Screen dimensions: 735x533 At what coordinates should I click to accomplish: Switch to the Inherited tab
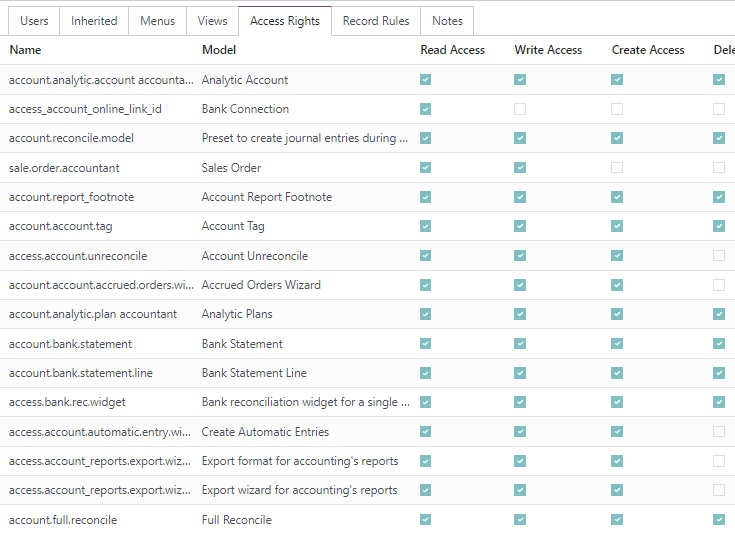tap(94, 21)
